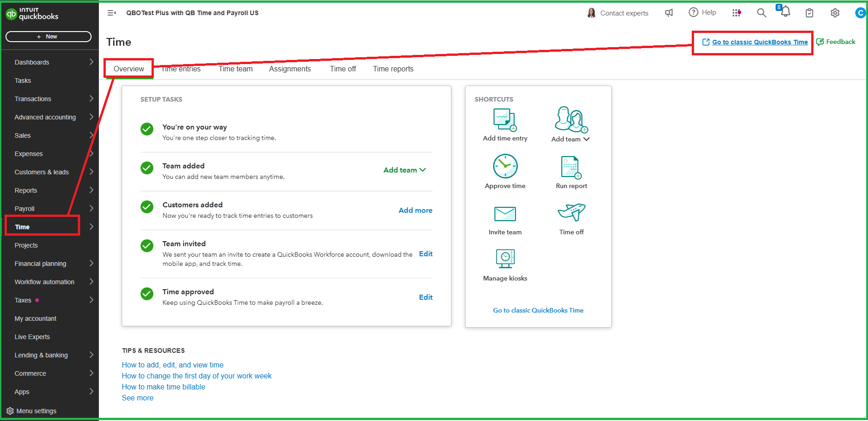The height and width of the screenshot is (421, 868).
Task: Expand the Reports sidebar chevron
Action: point(91,190)
